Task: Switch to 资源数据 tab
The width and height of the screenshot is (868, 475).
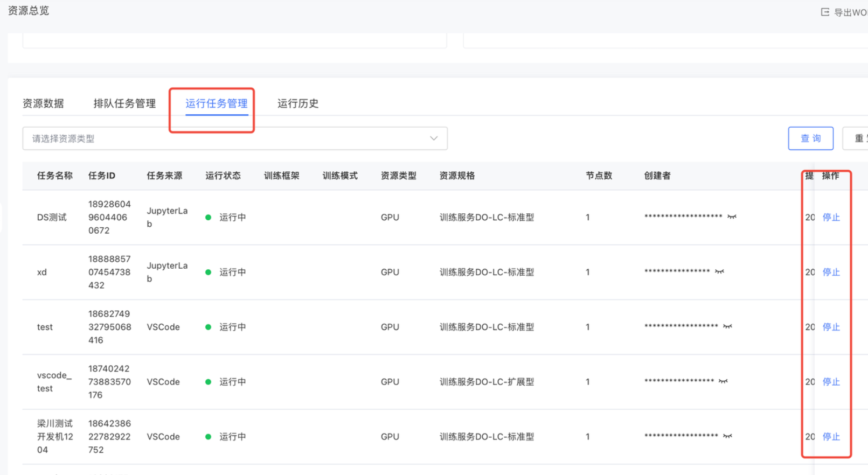Action: click(43, 103)
